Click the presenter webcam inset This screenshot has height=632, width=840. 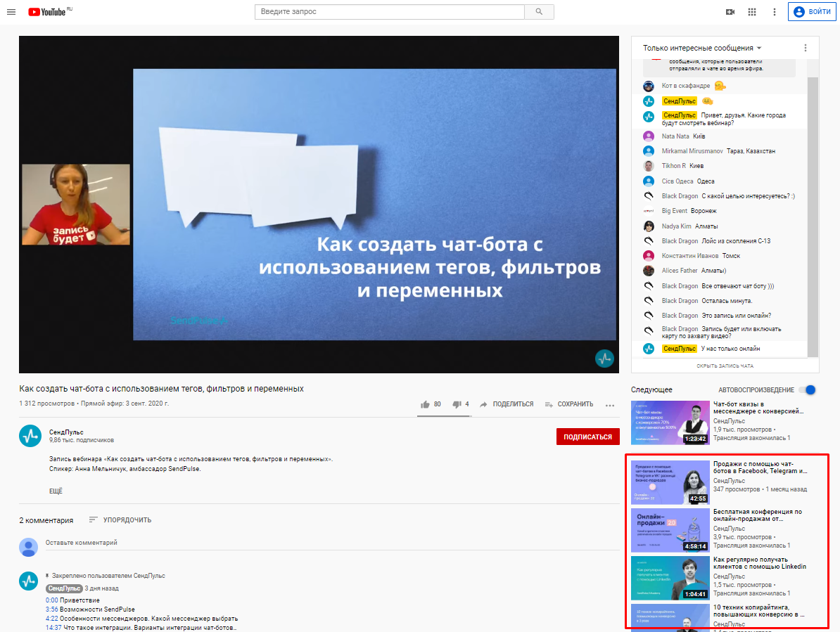(x=75, y=205)
